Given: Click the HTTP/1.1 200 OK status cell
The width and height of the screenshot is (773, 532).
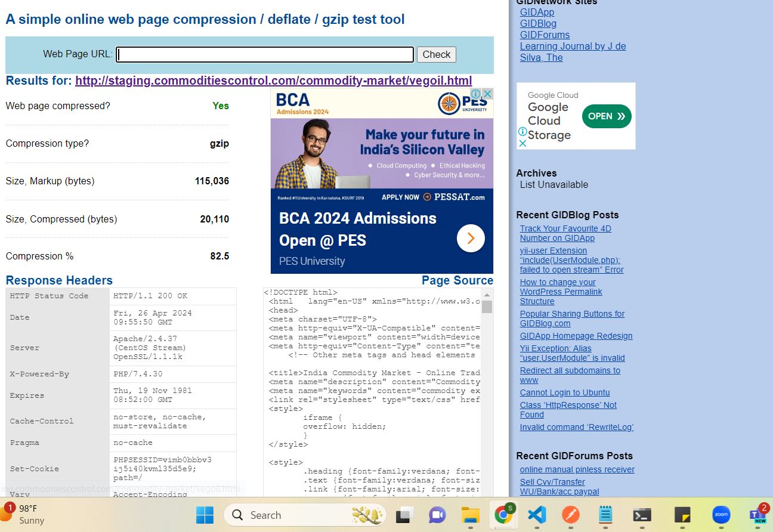Looking at the screenshot, I should point(173,296).
